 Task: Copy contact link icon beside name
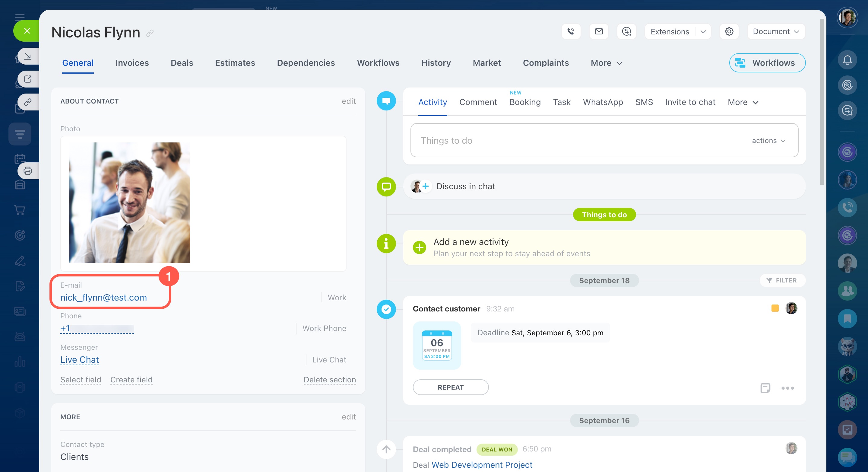pos(150,33)
